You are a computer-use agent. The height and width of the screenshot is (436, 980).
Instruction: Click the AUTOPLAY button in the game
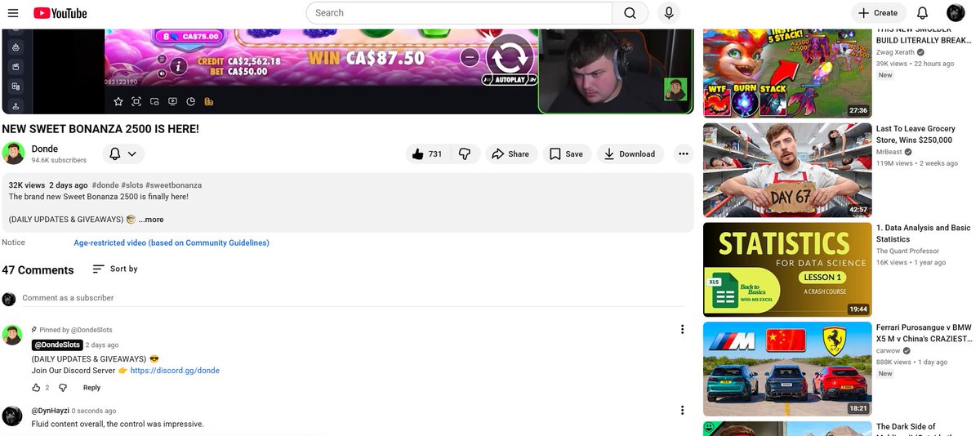click(510, 81)
